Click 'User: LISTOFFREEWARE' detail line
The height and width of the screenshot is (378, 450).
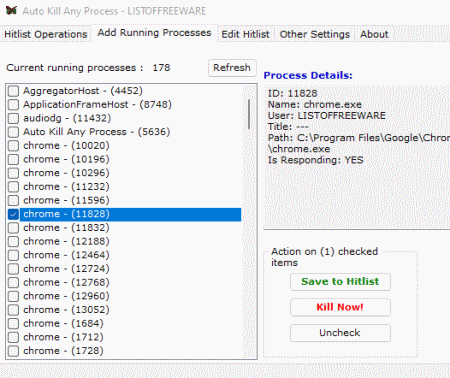point(327,115)
